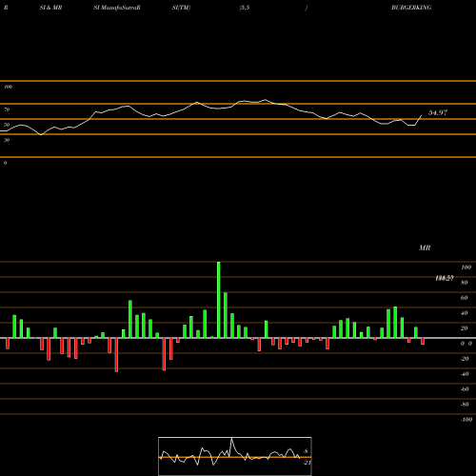The height and width of the screenshot is (476, 476).
Task: Click the MR axis label -60
Action: point(465,389)
